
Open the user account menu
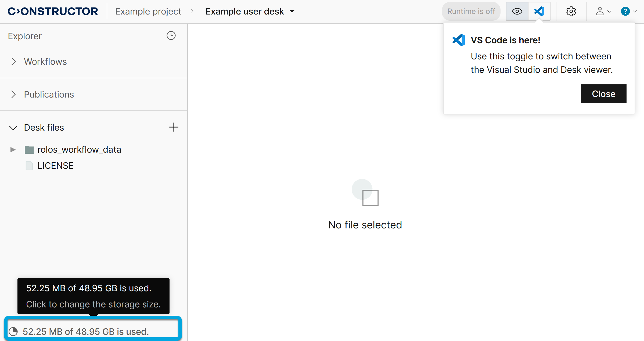click(x=603, y=12)
